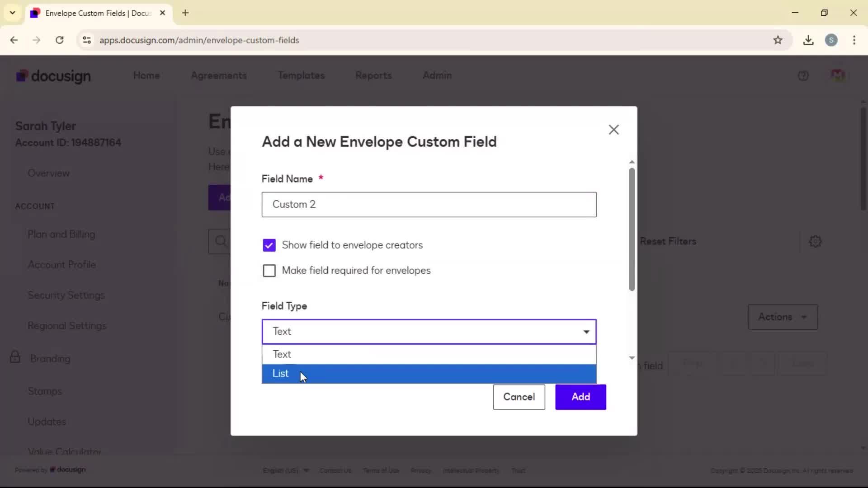The width and height of the screenshot is (868, 488).
Task: Click the Add button in dialog
Action: (580, 397)
